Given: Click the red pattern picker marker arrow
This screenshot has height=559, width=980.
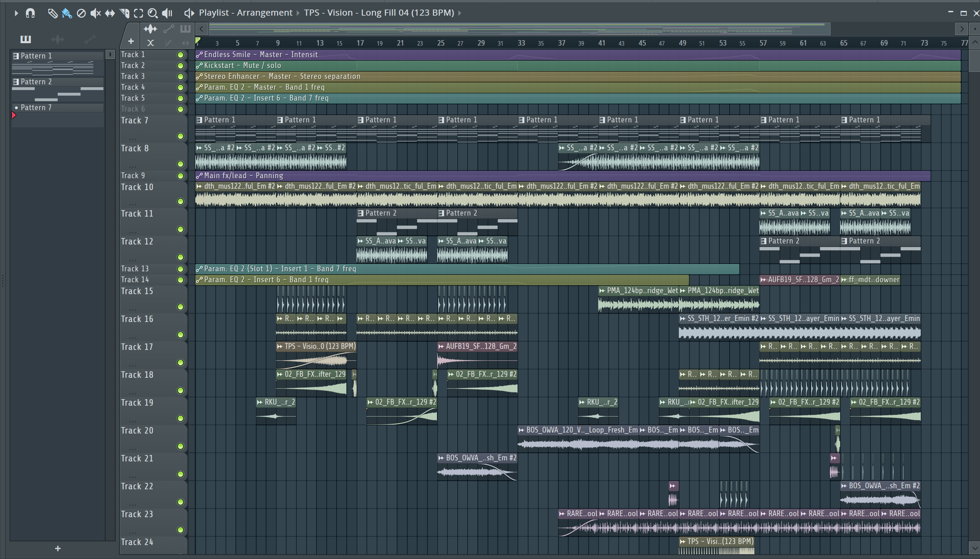Looking at the screenshot, I should click(x=14, y=115).
